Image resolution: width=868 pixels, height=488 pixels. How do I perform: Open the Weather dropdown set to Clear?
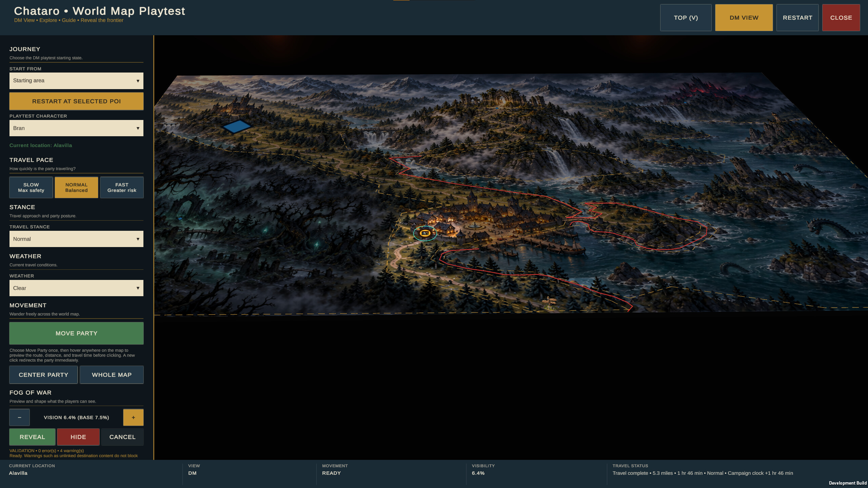[x=76, y=288]
